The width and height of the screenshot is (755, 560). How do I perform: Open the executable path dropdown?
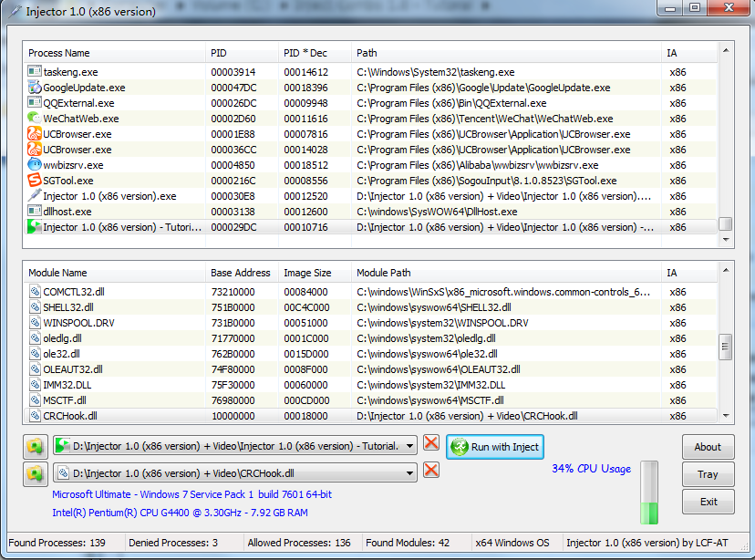(x=409, y=446)
